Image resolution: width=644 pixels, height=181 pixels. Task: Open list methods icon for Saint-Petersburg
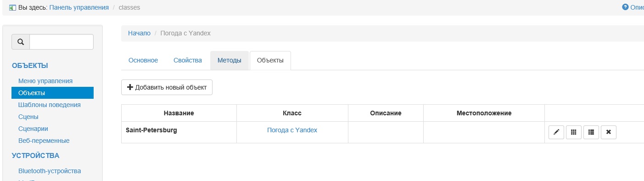(591, 132)
